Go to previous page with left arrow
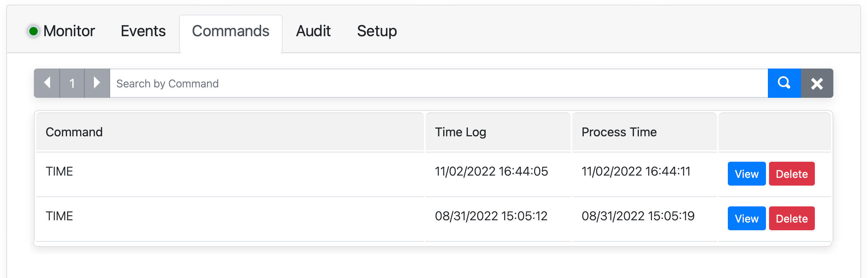Viewport: 868px width, 278px height. [47, 83]
